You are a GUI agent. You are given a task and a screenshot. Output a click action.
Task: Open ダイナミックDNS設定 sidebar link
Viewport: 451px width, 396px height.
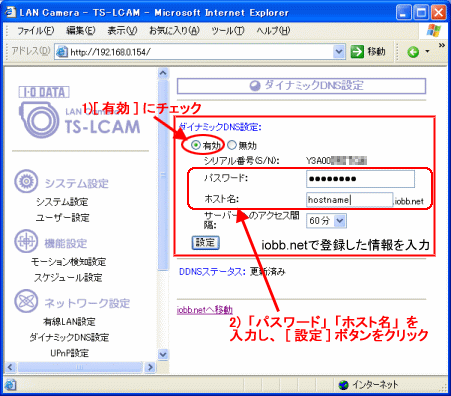69,337
